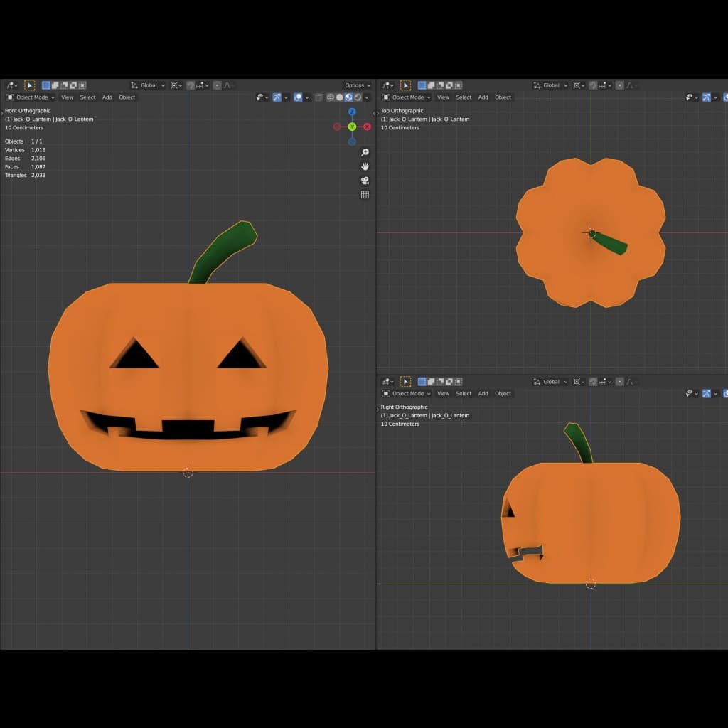This screenshot has width=728, height=728.
Task: Open the Add menu in front viewport
Action: click(107, 97)
